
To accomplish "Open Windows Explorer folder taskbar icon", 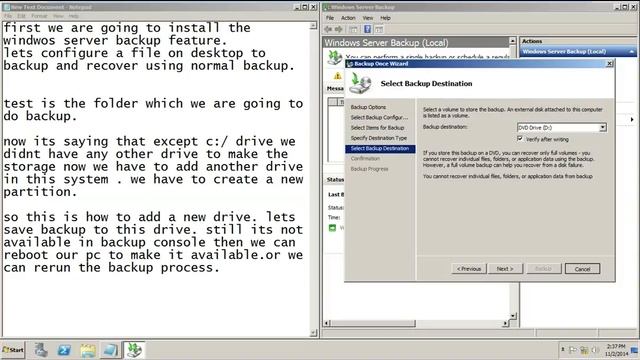I will coord(88,350).
